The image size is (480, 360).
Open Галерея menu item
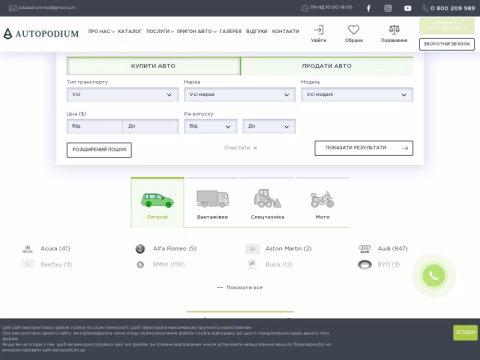click(x=230, y=31)
